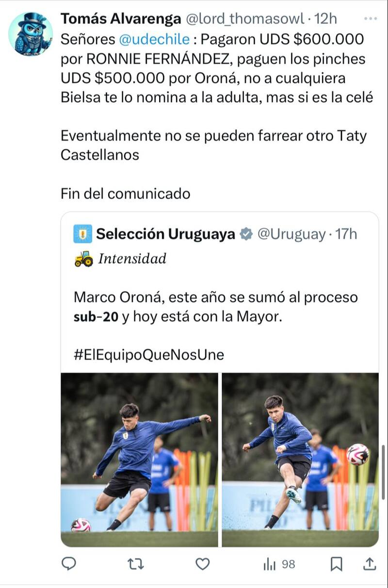
Task: Open Tomás Alvarenga's owl profile avatar
Action: pyautogui.click(x=31, y=33)
